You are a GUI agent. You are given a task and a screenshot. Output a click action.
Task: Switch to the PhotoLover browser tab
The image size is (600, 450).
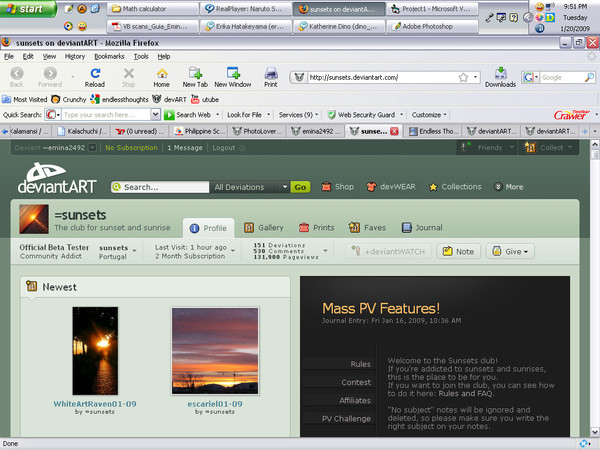point(258,131)
